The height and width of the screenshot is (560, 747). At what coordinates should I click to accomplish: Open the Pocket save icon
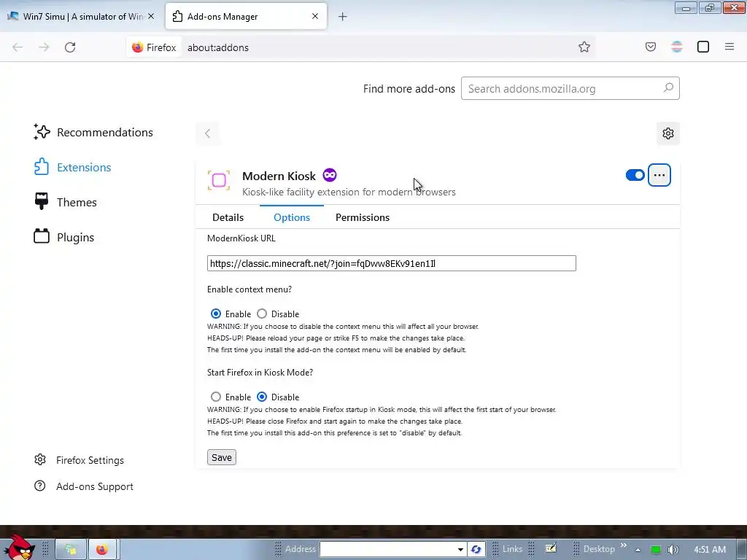point(650,47)
